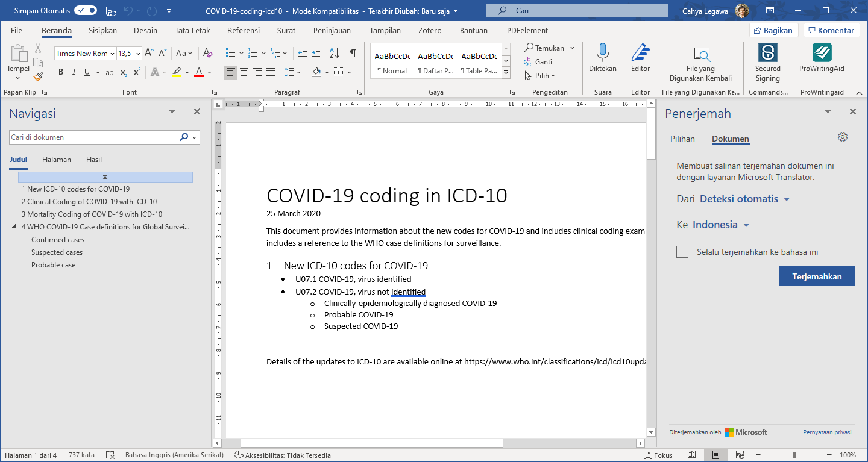The image size is (868, 462).
Task: Click the format painter brush icon
Action: coord(38,77)
